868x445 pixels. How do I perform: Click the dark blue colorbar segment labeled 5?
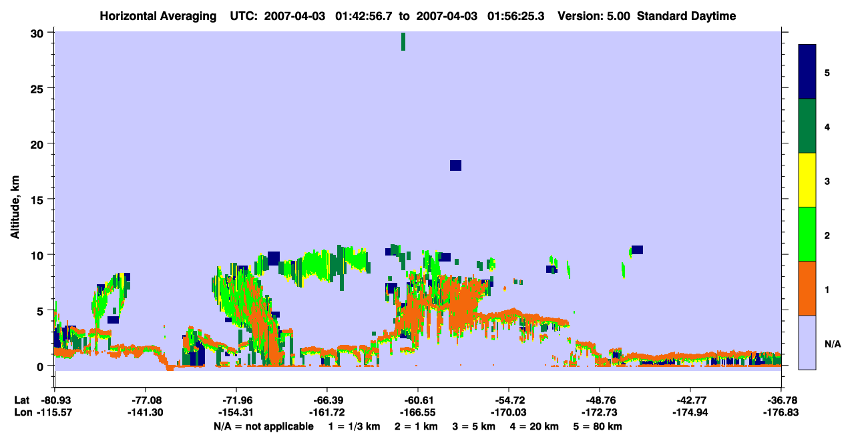pyautogui.click(x=807, y=72)
